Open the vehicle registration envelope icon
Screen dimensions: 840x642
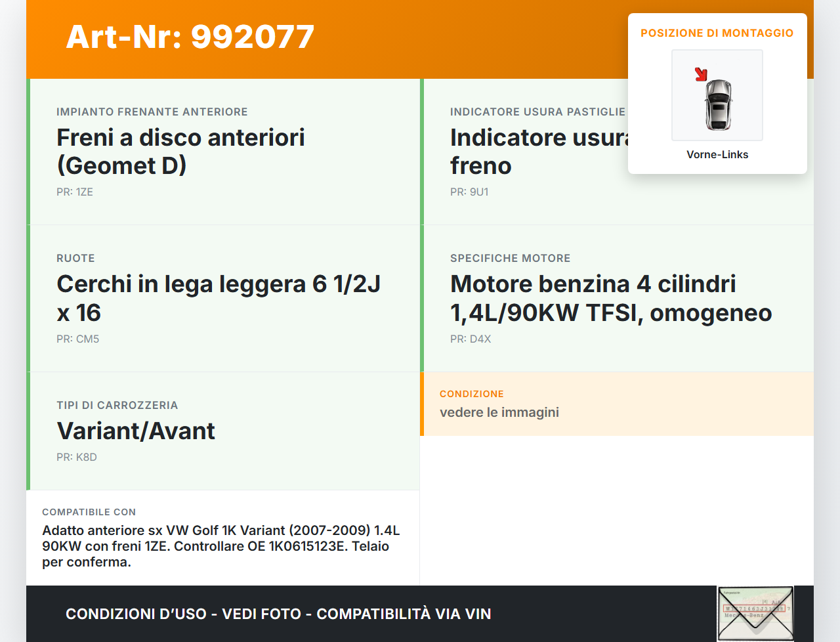[x=755, y=612]
